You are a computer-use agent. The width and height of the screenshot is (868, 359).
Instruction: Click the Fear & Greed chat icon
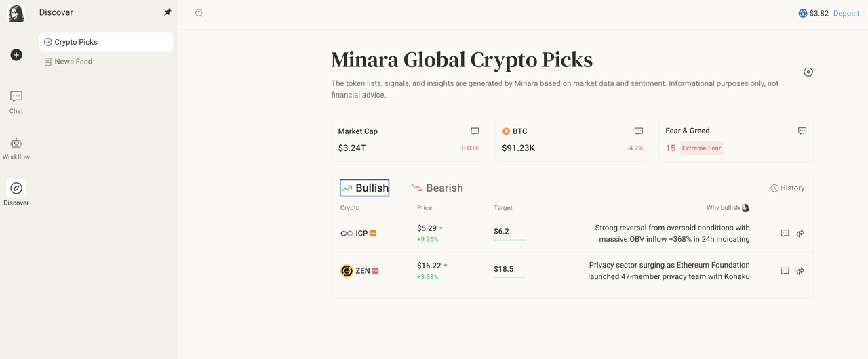802,131
